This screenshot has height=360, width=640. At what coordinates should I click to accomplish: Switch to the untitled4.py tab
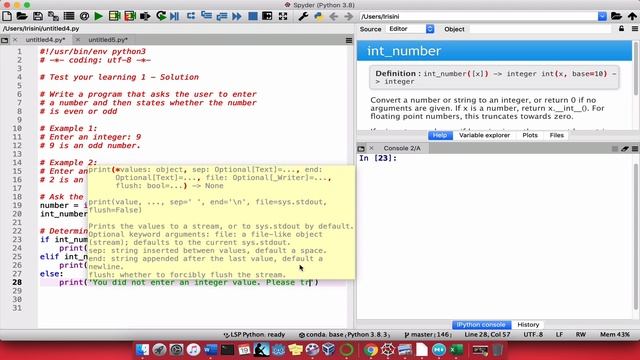coord(45,40)
